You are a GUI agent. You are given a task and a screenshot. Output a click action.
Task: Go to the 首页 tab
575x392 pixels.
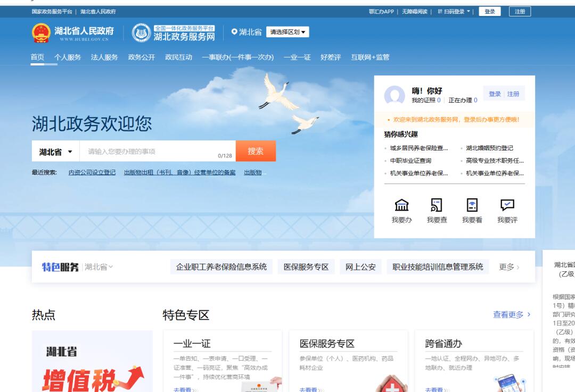tap(37, 57)
